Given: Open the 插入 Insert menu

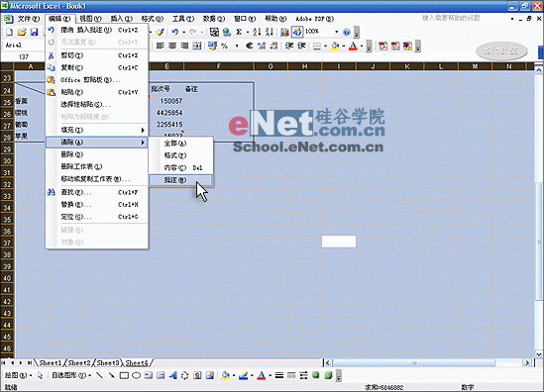Looking at the screenshot, I should (x=122, y=19).
